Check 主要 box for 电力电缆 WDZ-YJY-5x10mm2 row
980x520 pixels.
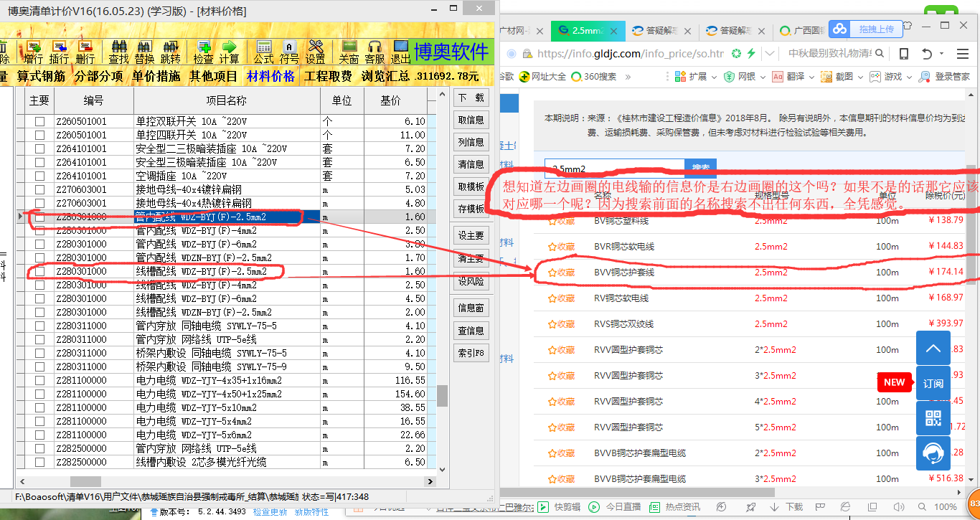click(x=40, y=408)
